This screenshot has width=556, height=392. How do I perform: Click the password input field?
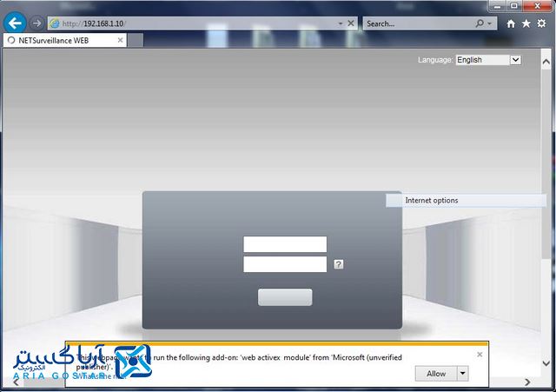(x=285, y=264)
